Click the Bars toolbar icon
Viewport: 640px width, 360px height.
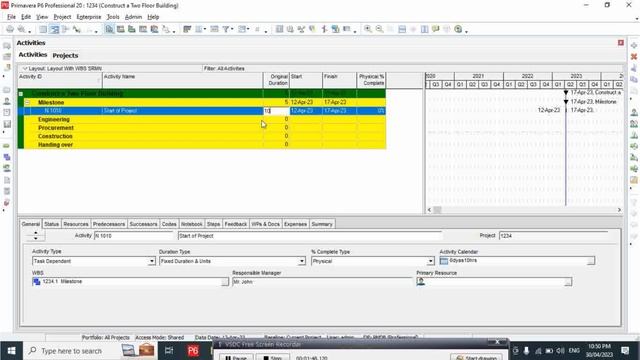point(187,29)
